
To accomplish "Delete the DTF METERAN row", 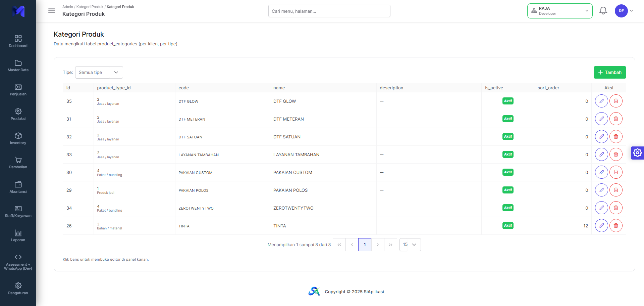I will pyautogui.click(x=616, y=119).
